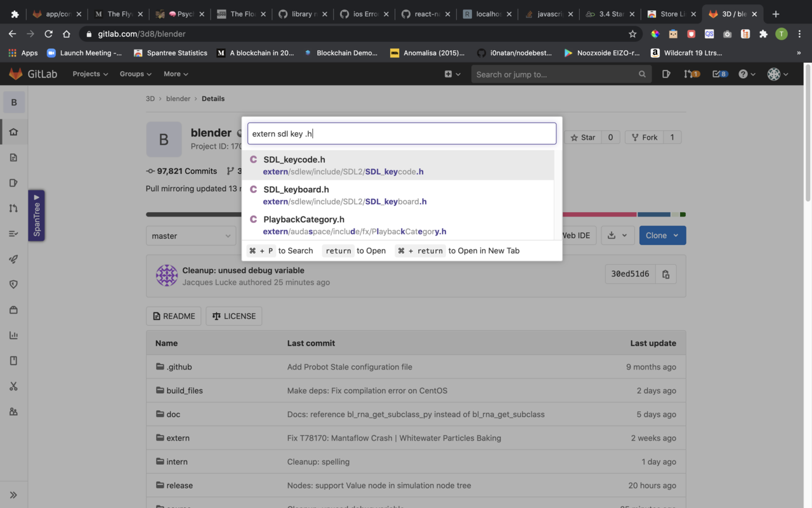Open the README button

click(174, 316)
